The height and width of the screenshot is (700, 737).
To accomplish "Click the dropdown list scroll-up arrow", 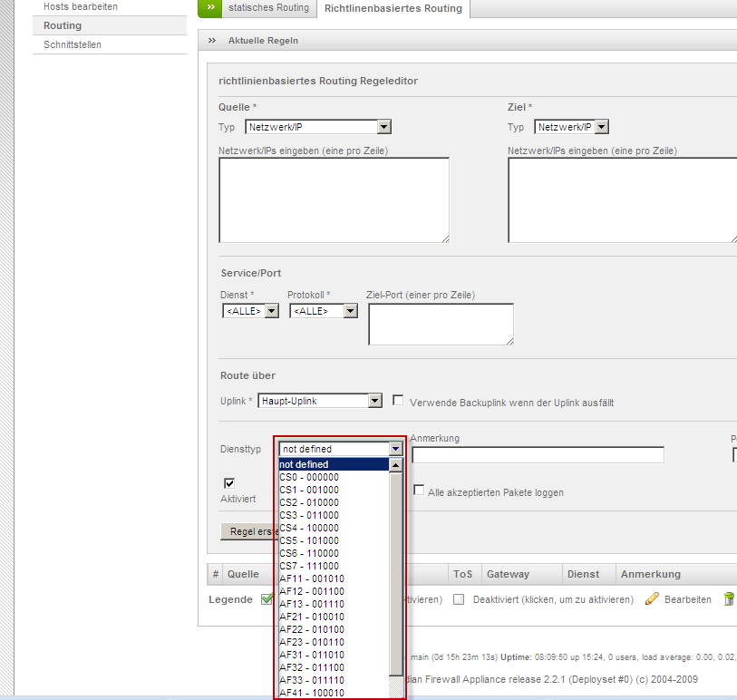I will click(x=395, y=465).
